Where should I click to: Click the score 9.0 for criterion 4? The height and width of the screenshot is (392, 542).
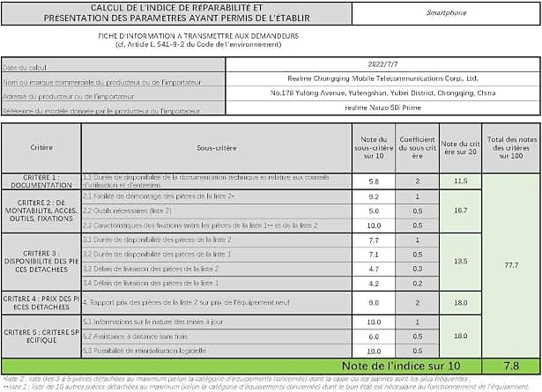click(374, 303)
